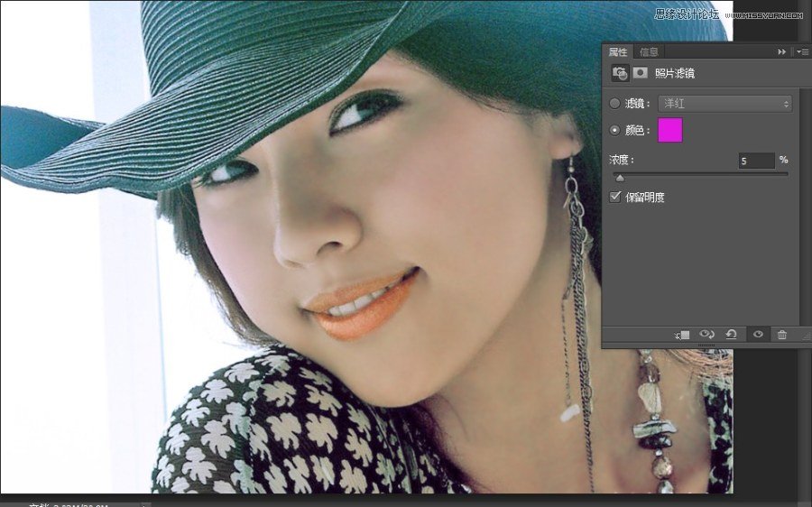
Task: Click the 浓度 density slider handle
Action: coord(620,178)
